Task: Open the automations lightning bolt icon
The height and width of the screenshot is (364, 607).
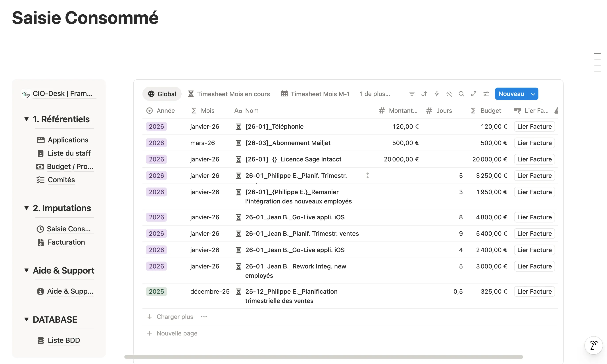Action: click(436, 94)
